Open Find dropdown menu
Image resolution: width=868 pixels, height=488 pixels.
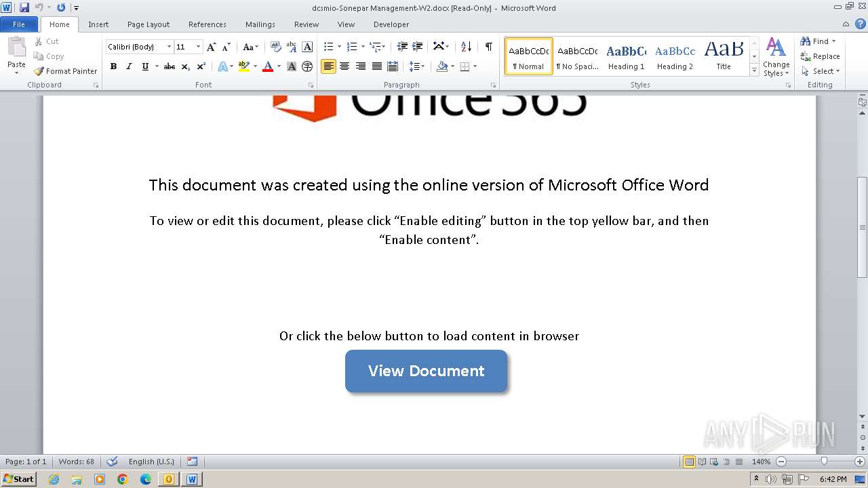pyautogui.click(x=818, y=41)
